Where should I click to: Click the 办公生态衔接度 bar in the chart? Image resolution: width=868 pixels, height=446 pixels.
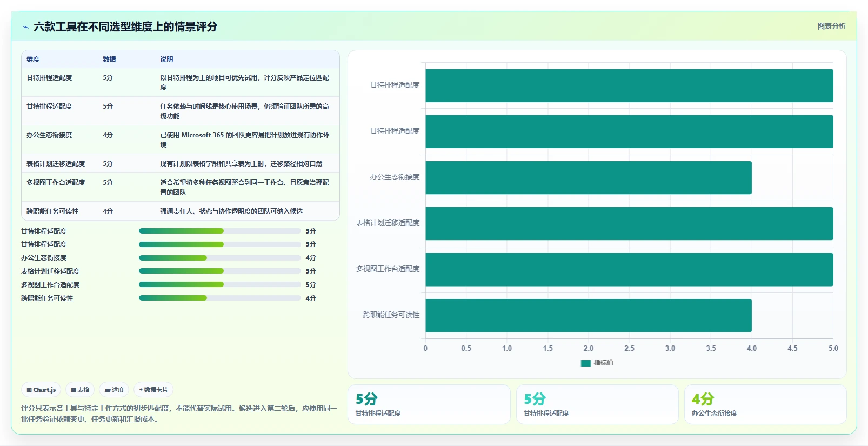(589, 177)
